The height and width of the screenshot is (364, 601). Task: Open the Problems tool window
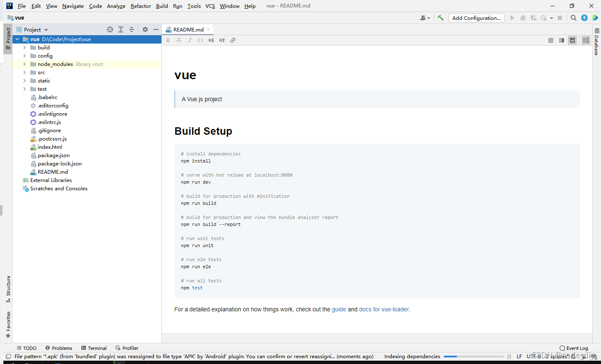click(x=59, y=348)
